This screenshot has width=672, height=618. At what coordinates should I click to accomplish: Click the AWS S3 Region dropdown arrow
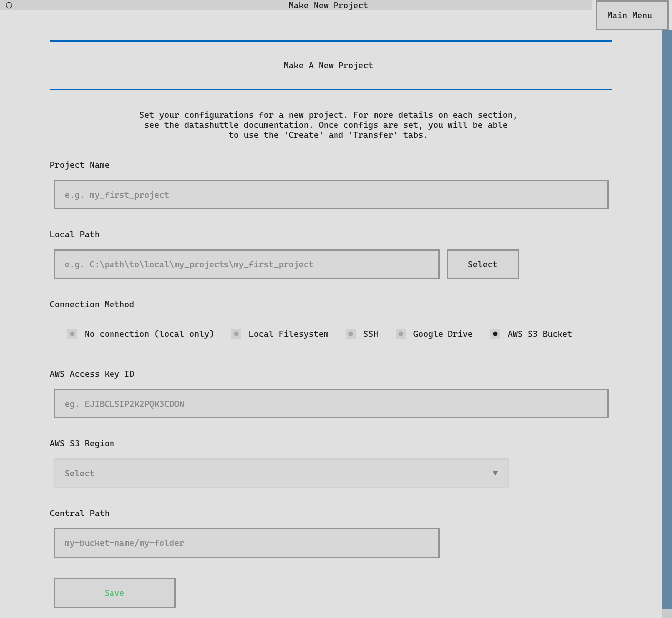point(495,473)
